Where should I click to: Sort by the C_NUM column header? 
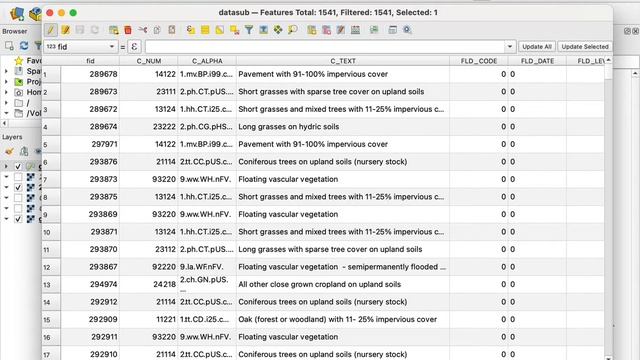click(x=149, y=61)
